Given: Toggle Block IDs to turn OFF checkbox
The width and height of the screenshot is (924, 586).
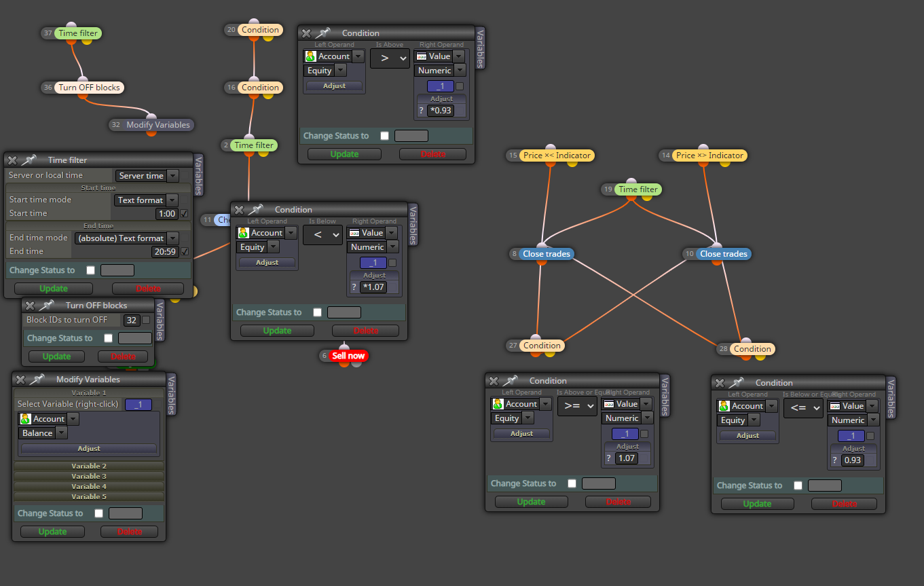Looking at the screenshot, I should 145,320.
